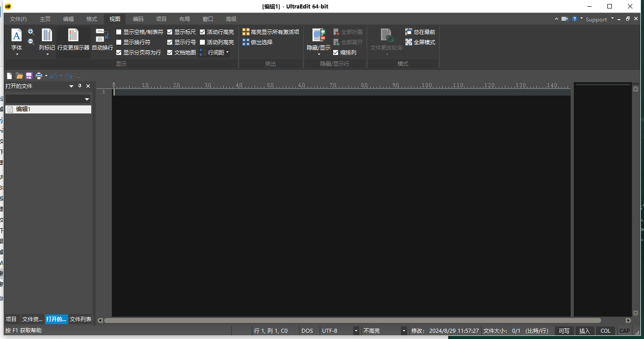Click the 做出选择 make selection button
The height and width of the screenshot is (339, 644).
[x=258, y=42]
